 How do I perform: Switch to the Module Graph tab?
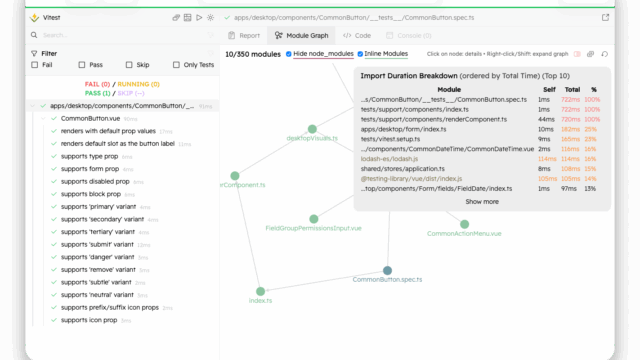point(302,36)
